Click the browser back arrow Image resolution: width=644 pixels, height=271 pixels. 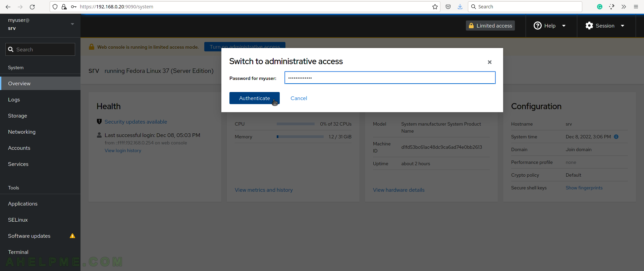tap(8, 7)
